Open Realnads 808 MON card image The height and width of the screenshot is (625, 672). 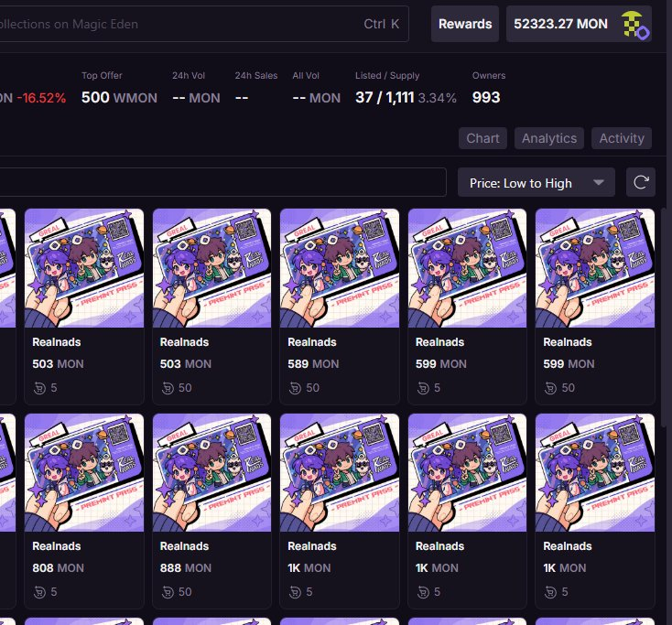(84, 472)
